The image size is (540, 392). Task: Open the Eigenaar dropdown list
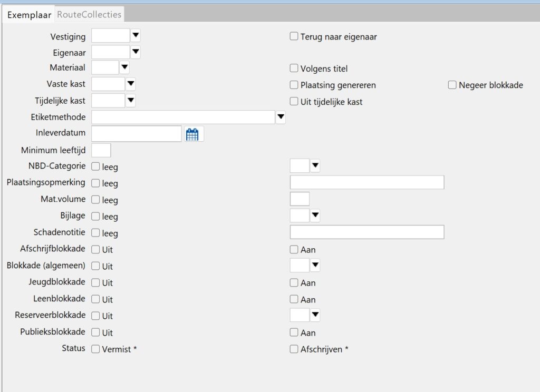tap(136, 52)
